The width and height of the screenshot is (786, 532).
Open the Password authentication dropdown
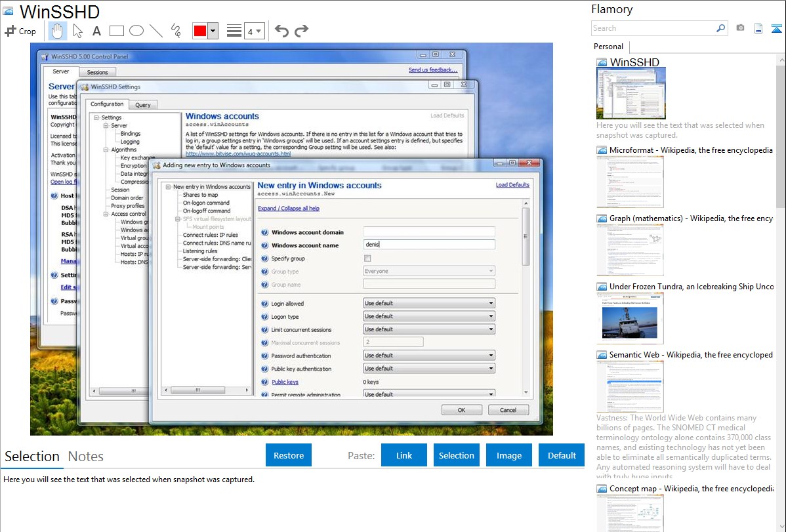[429, 355]
